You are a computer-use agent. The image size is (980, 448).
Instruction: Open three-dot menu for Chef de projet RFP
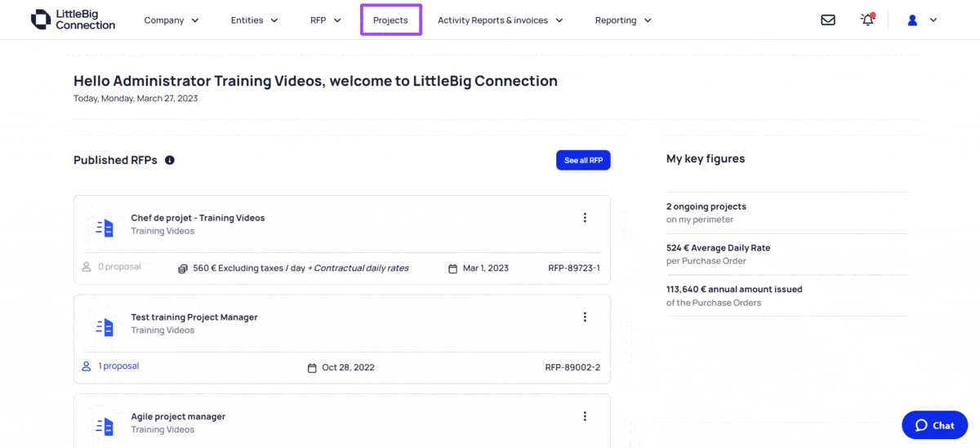click(585, 217)
